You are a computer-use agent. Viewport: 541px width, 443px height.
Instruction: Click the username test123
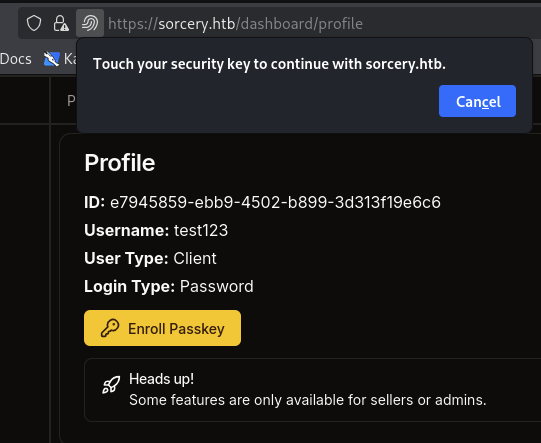[201, 230]
